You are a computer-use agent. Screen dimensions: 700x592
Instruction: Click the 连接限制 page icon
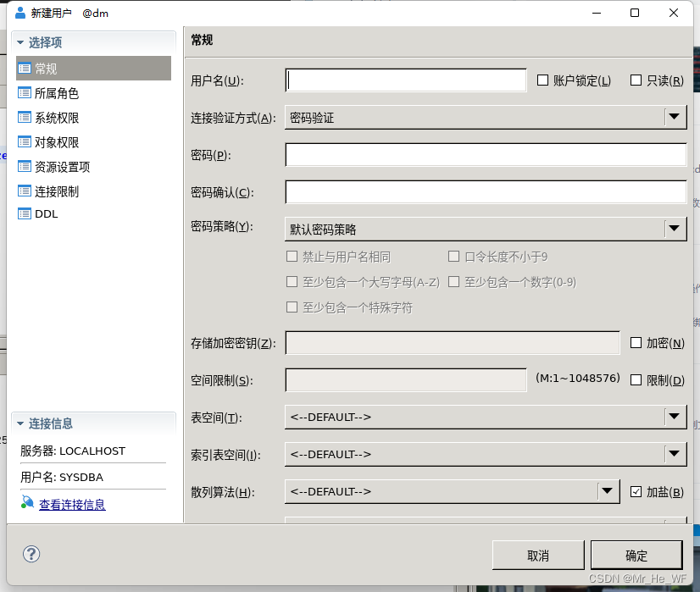click(25, 191)
